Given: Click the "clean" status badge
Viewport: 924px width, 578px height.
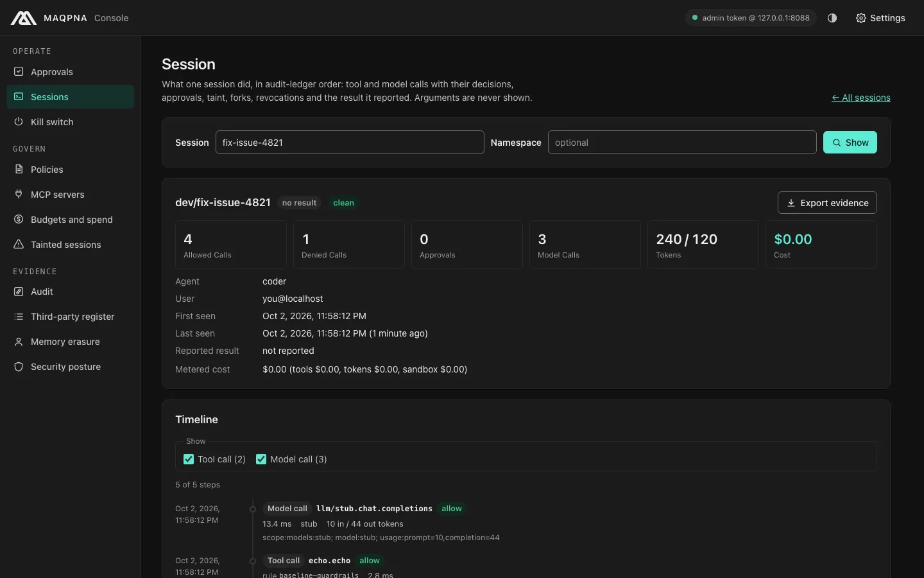Looking at the screenshot, I should pos(344,203).
